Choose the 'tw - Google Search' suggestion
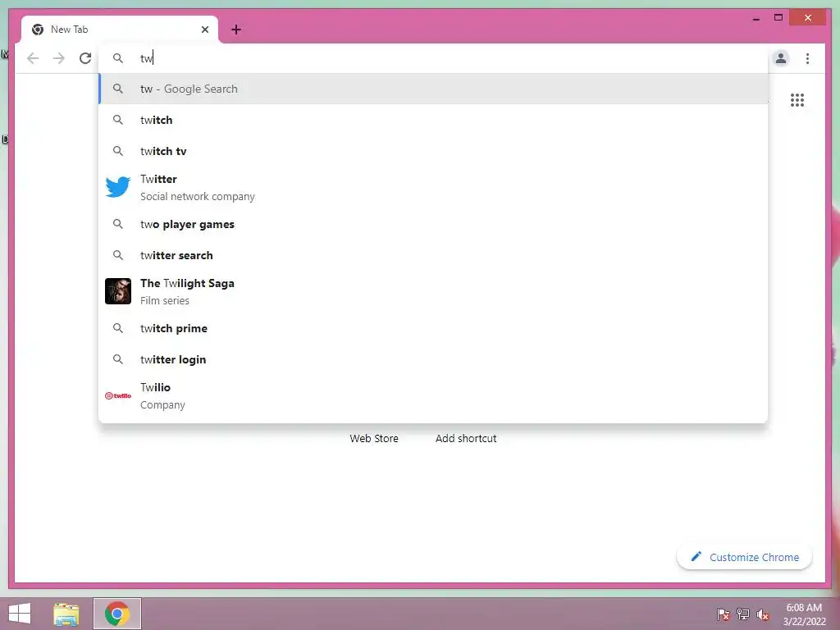Viewport: 840px width, 630px height. tap(433, 89)
